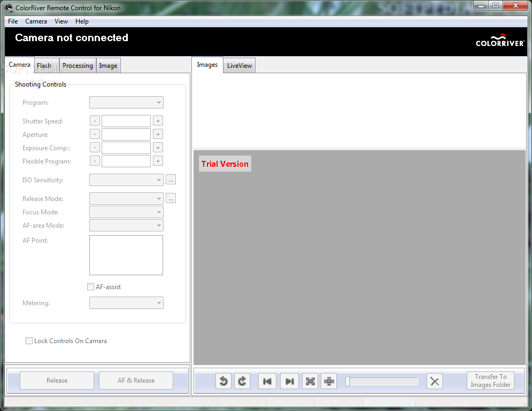Increase Exposure Comp. with plus button
The height and width of the screenshot is (411, 532).
point(158,148)
